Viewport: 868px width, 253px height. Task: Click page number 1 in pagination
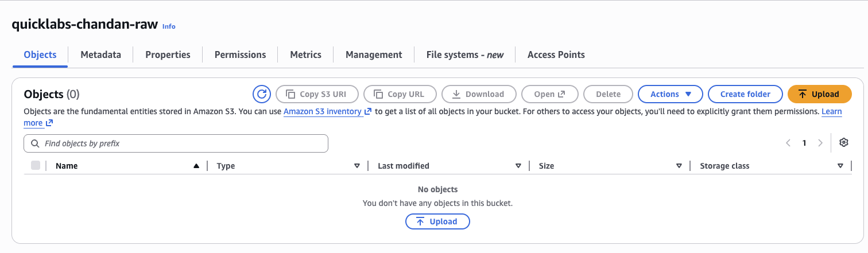pos(804,143)
